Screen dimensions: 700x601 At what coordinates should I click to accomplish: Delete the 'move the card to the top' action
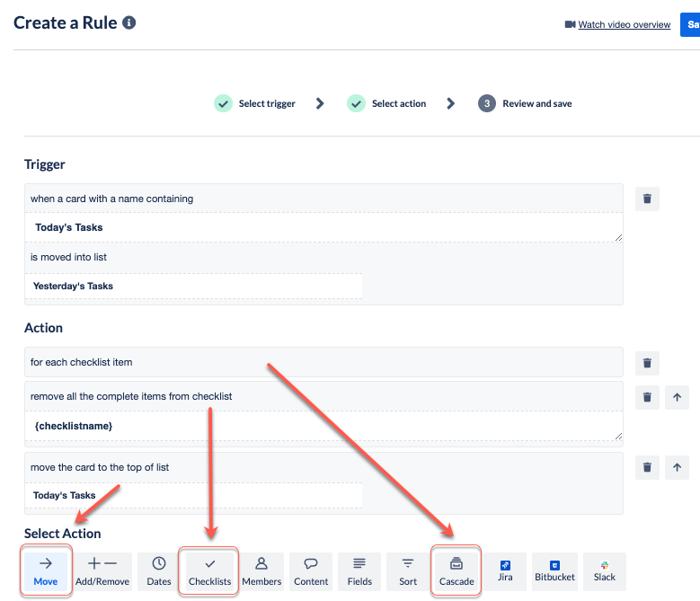tap(647, 467)
